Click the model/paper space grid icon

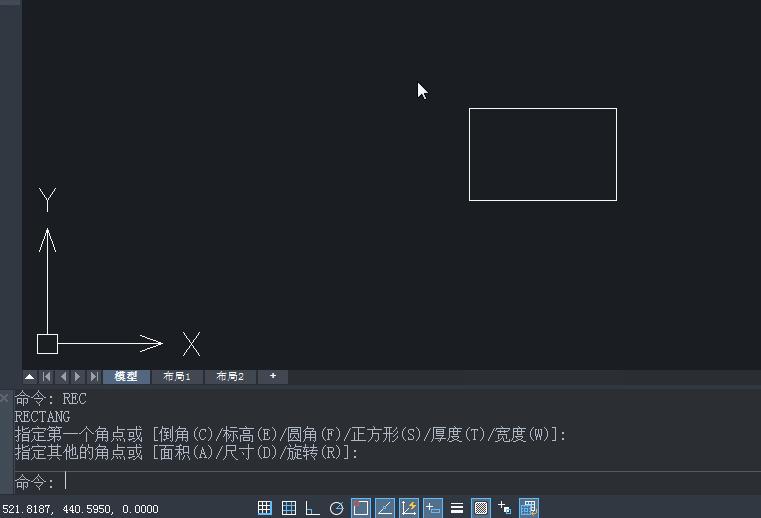[529, 508]
